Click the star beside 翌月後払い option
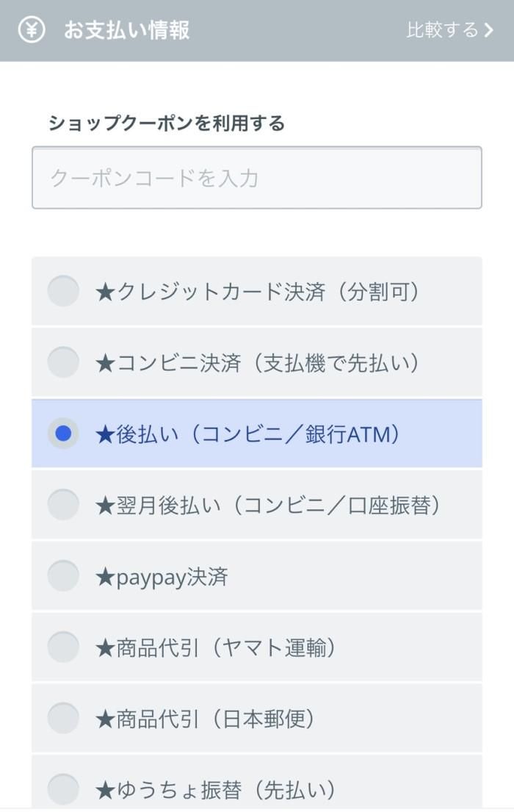The height and width of the screenshot is (812, 514). coord(105,506)
